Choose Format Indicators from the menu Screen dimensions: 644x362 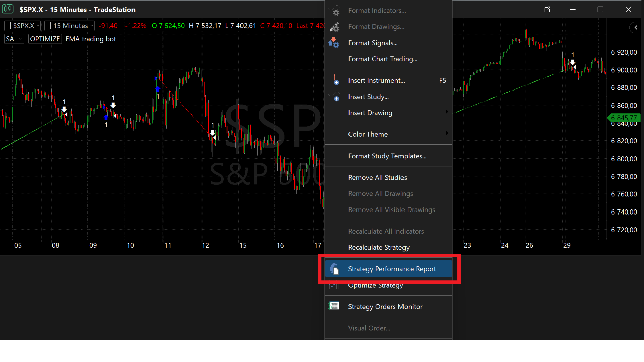click(x=389, y=11)
